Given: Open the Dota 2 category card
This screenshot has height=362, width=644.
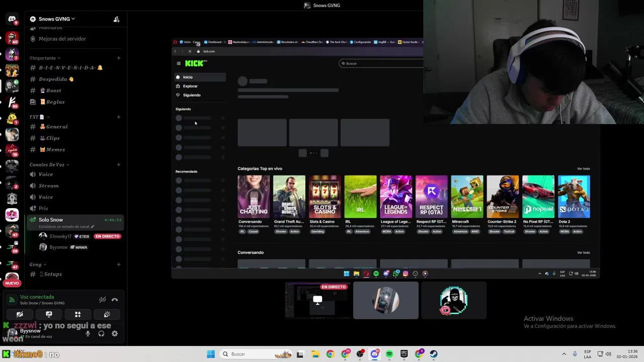Looking at the screenshot, I should (574, 197).
